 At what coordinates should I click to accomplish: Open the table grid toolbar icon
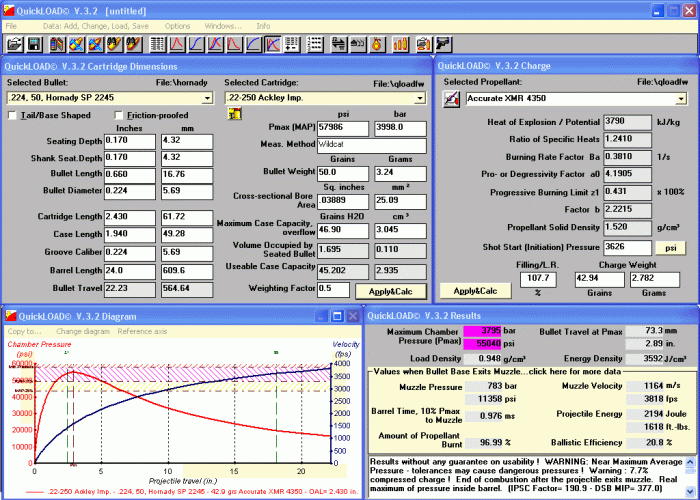pos(157,44)
